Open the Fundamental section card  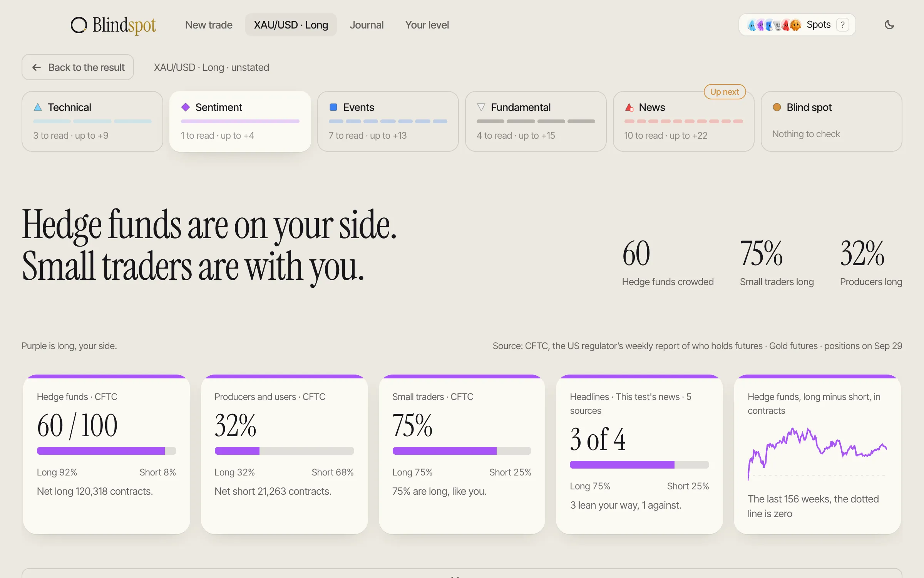(536, 121)
